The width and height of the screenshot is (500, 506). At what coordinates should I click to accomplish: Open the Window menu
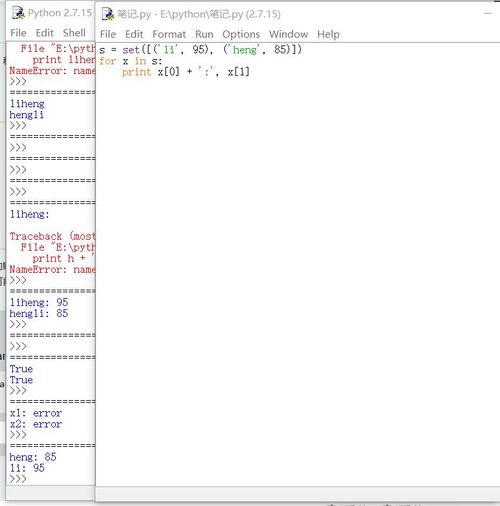click(288, 34)
